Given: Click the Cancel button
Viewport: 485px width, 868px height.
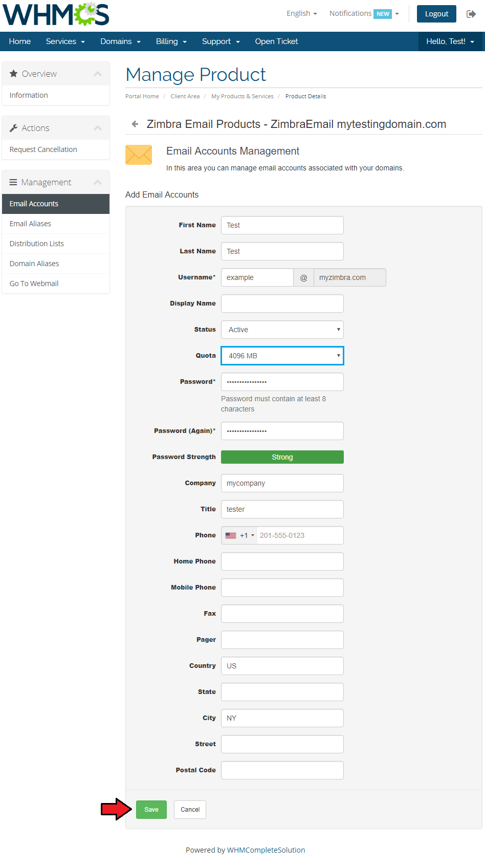Looking at the screenshot, I should [x=190, y=810].
